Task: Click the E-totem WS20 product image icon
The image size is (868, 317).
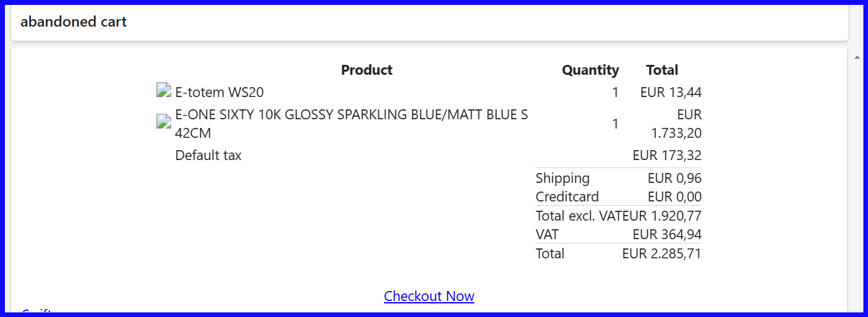Action: pos(164,91)
